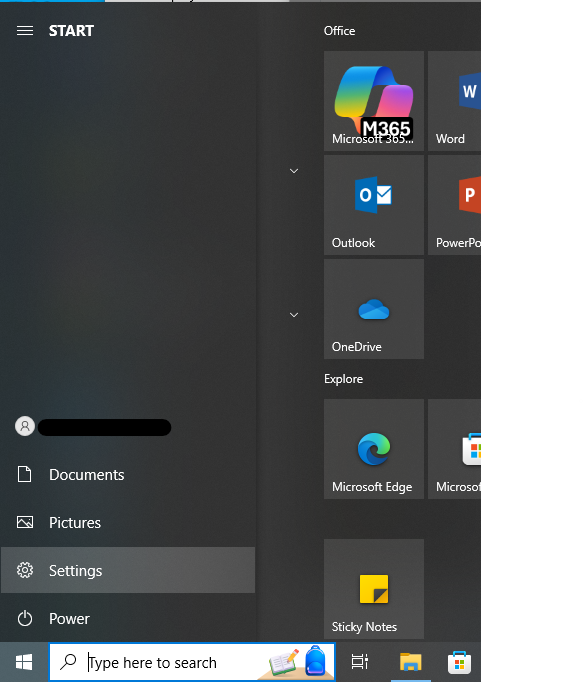This screenshot has height=682, width=583.
Task: Open the Documents folder
Action: [128, 475]
